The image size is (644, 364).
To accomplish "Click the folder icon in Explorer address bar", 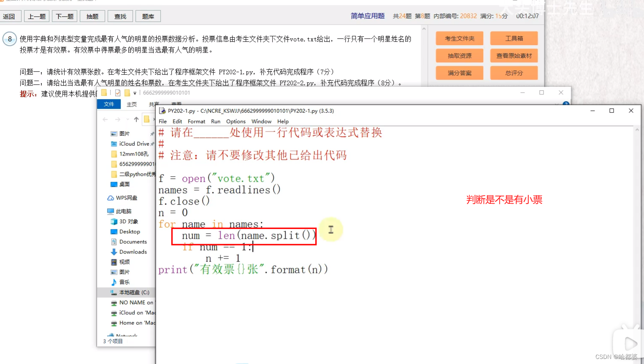I will (146, 119).
